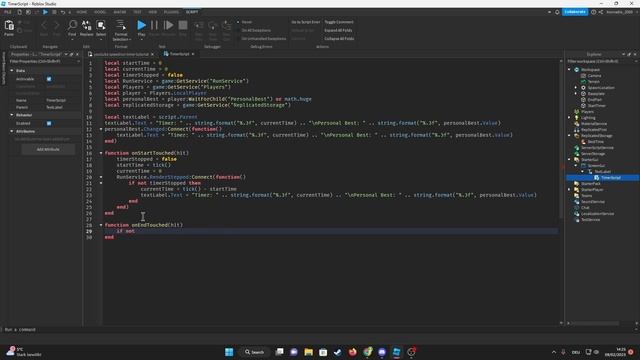Click Toggle Comment action
The width and height of the screenshot is (640, 360).
pyautogui.click(x=339, y=22)
